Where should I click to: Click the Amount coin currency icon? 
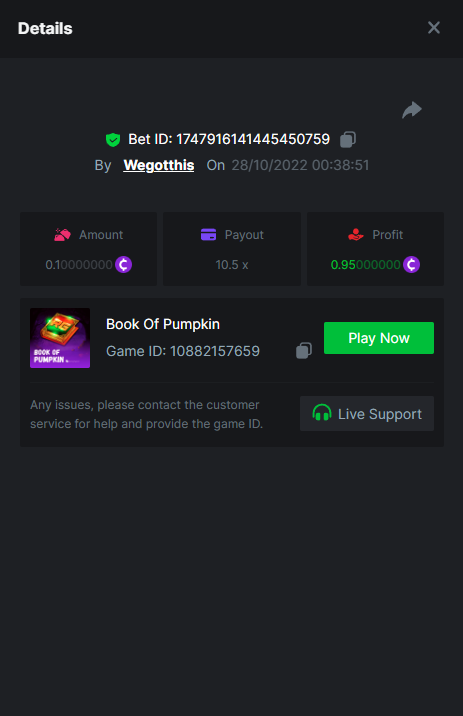tap(123, 264)
